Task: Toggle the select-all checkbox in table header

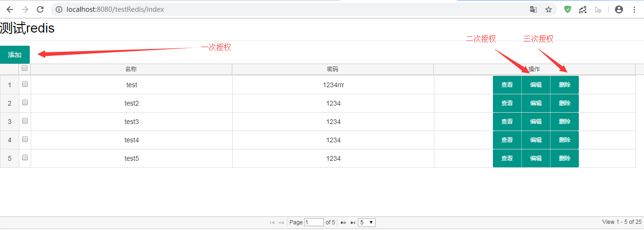Action: pos(25,68)
